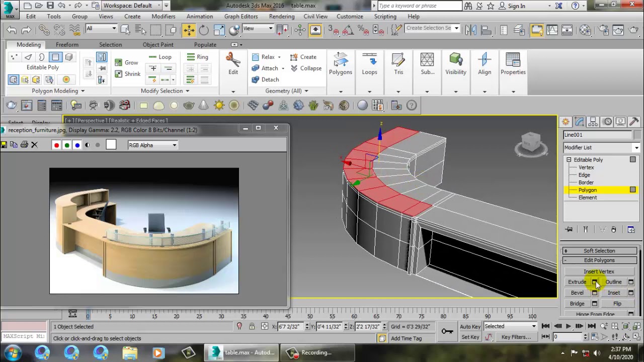Switch to the Freeform ribbon tab
This screenshot has width=644, height=362.
point(67,45)
